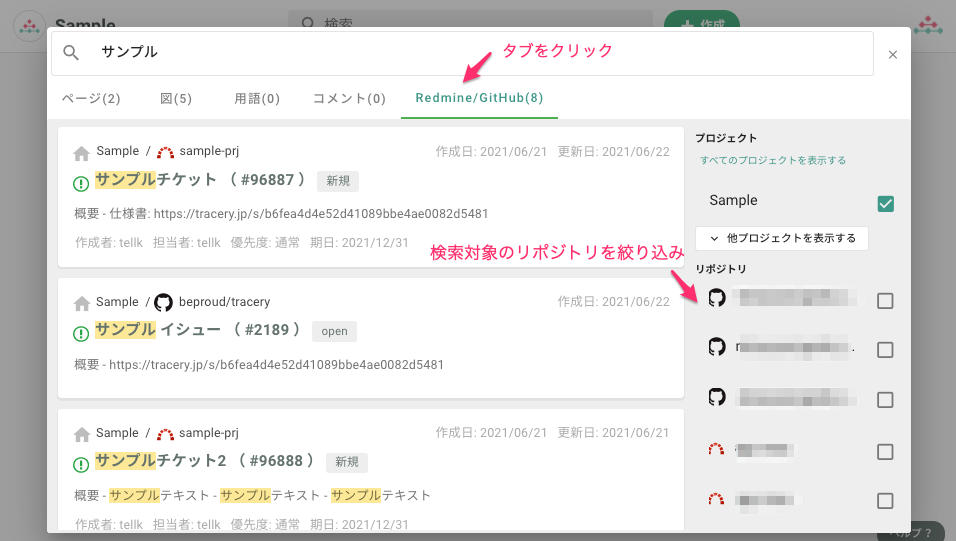Click 更新日: 2021/06/21 on ticket #96888

(x=613, y=433)
